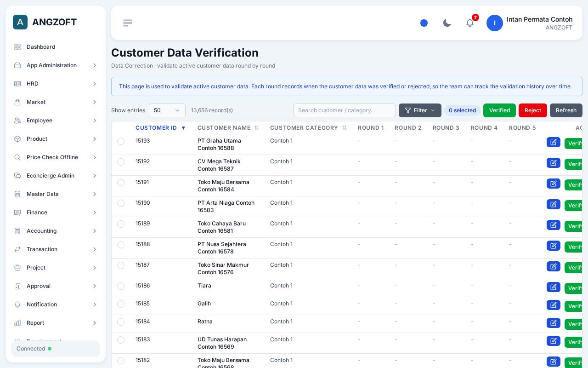Click the Dashboard sidebar icon

(x=17, y=47)
